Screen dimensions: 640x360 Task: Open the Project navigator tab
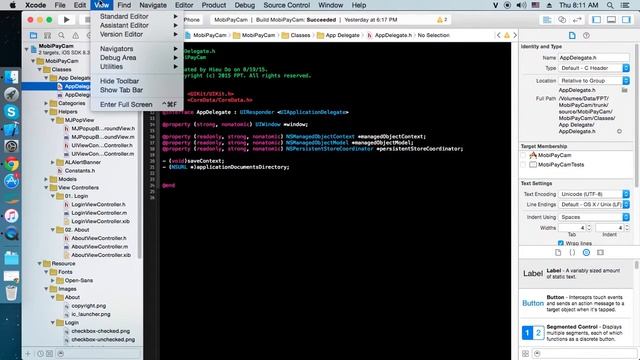[33, 36]
